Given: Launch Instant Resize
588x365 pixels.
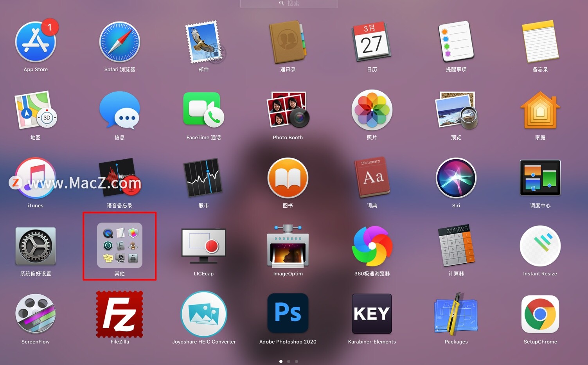Looking at the screenshot, I should 540,246.
